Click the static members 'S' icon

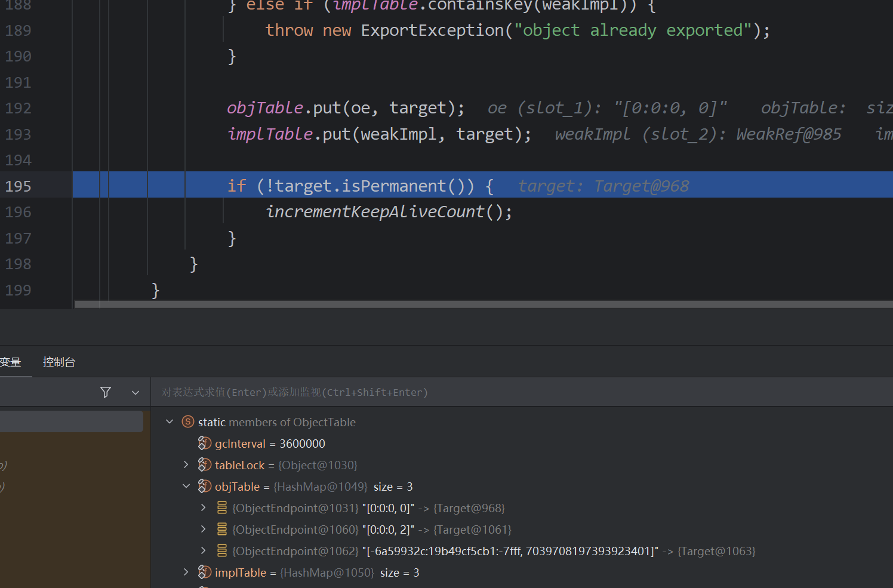coord(188,422)
